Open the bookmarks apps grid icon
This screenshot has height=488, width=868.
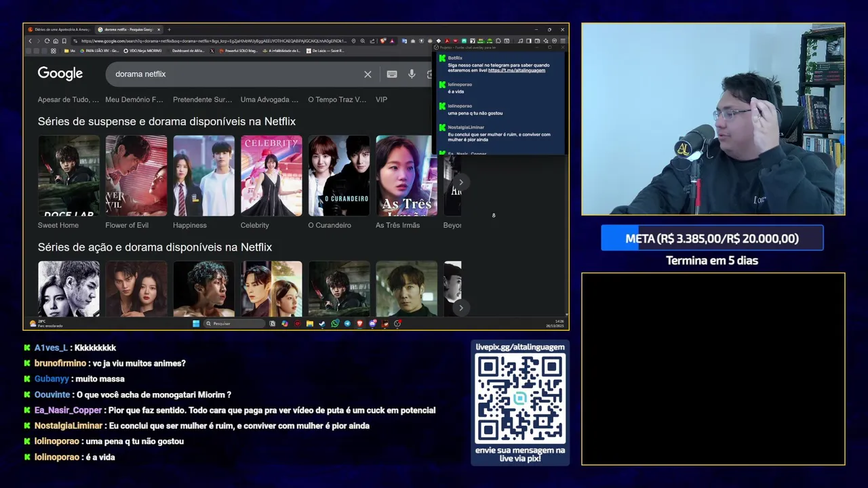(53, 51)
